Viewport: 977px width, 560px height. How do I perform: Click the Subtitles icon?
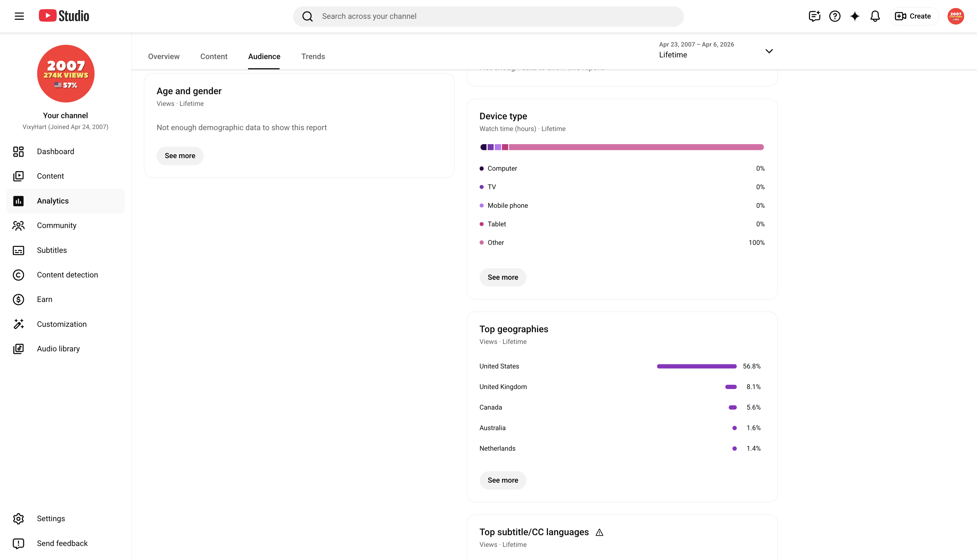tap(19, 250)
